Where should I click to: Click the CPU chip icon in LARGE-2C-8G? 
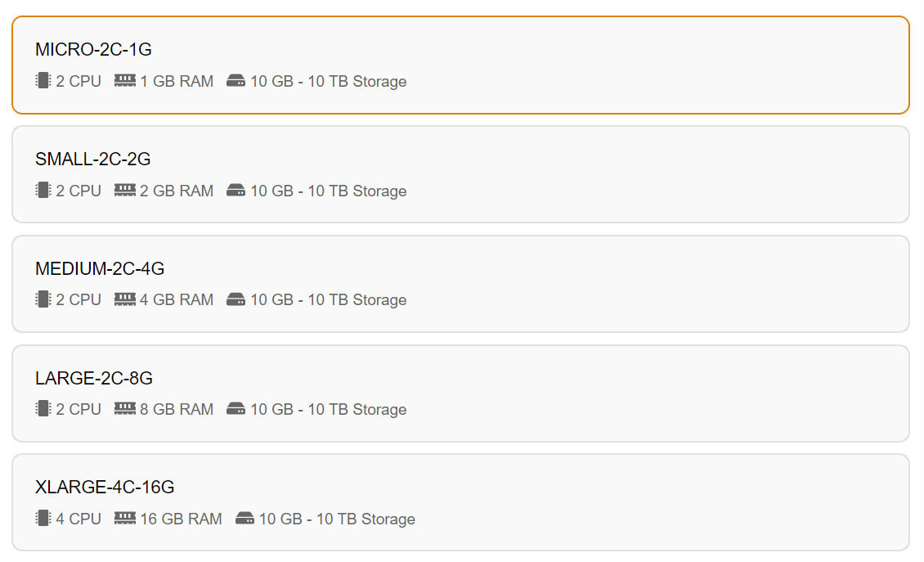pyautogui.click(x=43, y=409)
